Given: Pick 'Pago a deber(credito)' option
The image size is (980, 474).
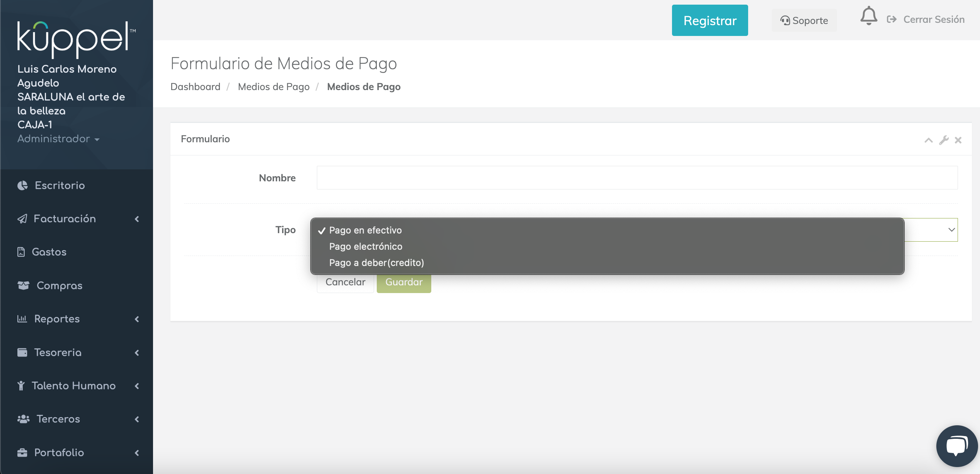Looking at the screenshot, I should click(x=376, y=263).
